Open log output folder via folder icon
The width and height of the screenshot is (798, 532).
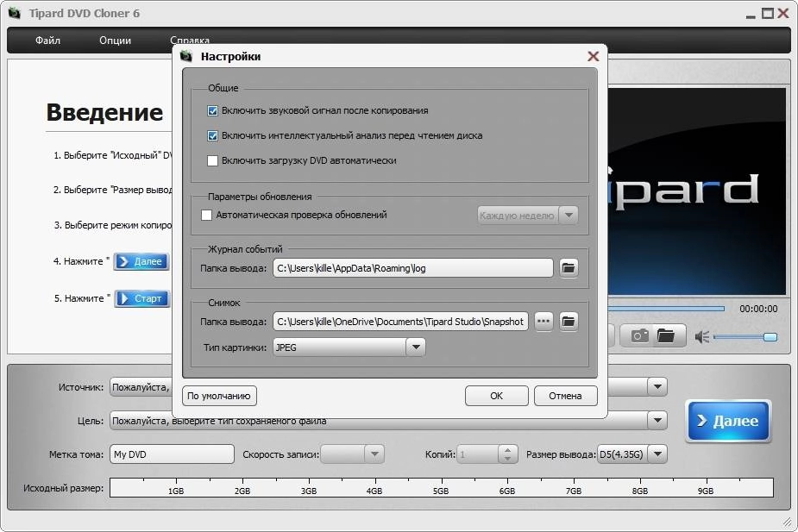pyautogui.click(x=569, y=268)
